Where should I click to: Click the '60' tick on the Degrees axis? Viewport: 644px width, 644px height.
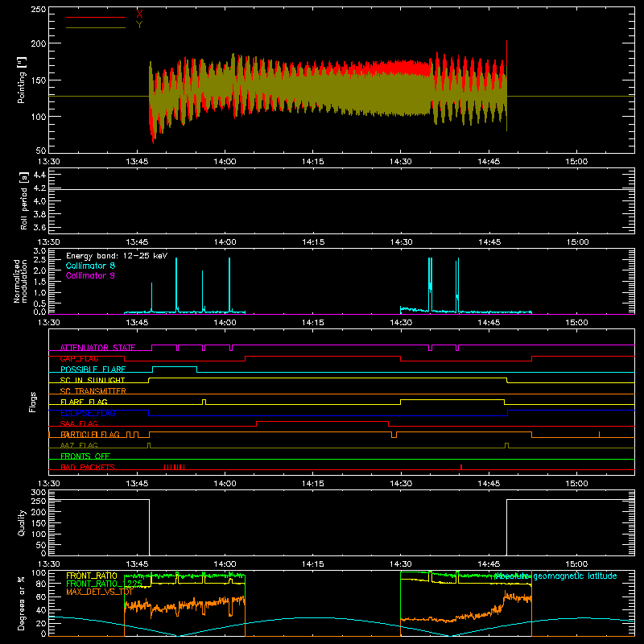(x=42, y=597)
